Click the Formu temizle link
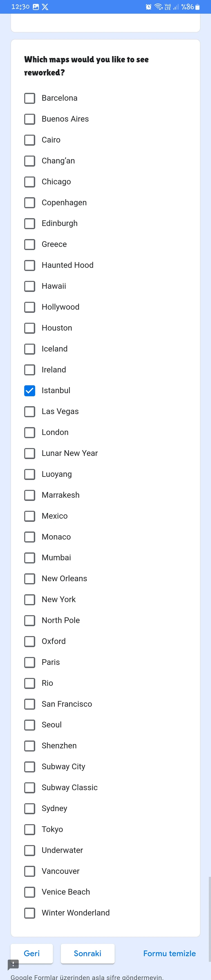The width and height of the screenshot is (211, 980). [x=169, y=953]
